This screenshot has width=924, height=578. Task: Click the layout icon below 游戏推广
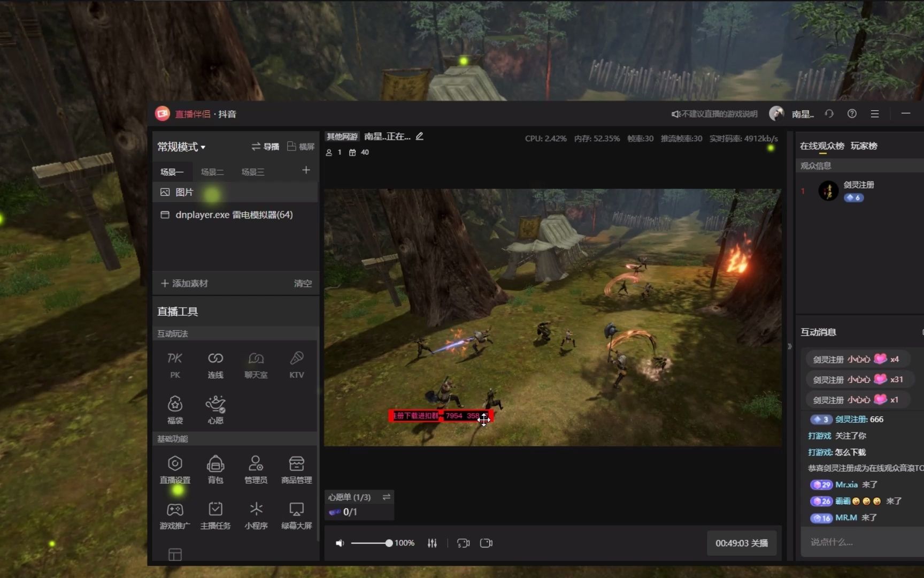pos(175,554)
